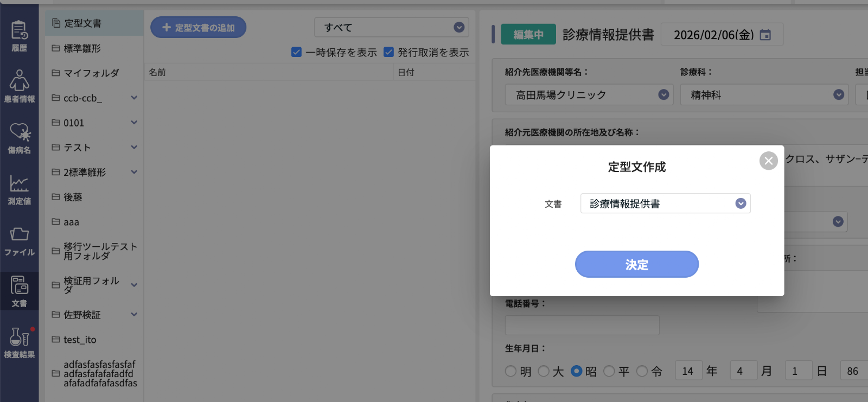The width and height of the screenshot is (868, 402).
Task: Select the 後藤 folder row
Action: [94, 197]
